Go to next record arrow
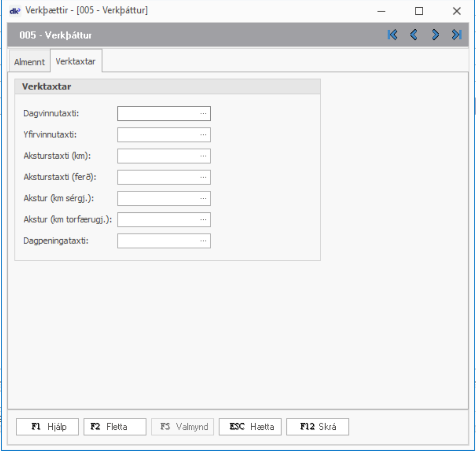Screen dimensions: 476x451 click(435, 35)
